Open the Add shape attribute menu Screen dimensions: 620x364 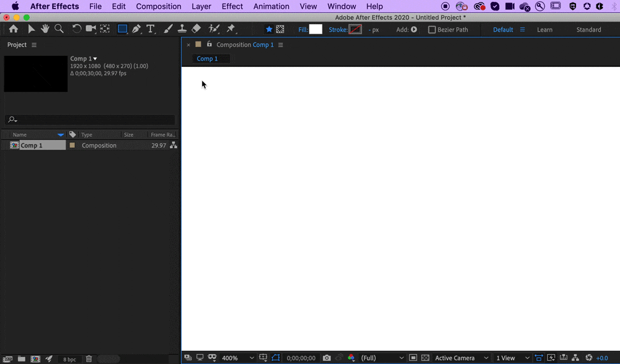[414, 29]
